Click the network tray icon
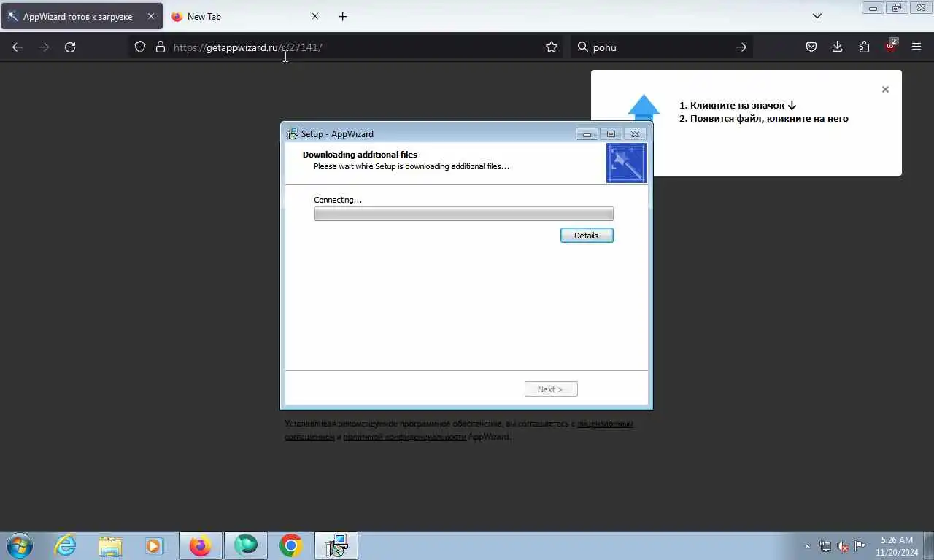Image resolution: width=934 pixels, height=560 pixels. 825,546
